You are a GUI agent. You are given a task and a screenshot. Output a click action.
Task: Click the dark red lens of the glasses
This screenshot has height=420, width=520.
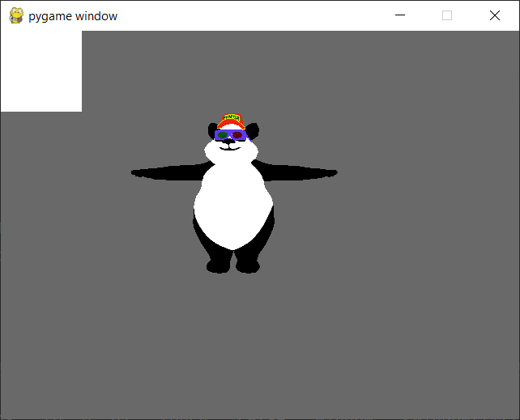tap(237, 135)
